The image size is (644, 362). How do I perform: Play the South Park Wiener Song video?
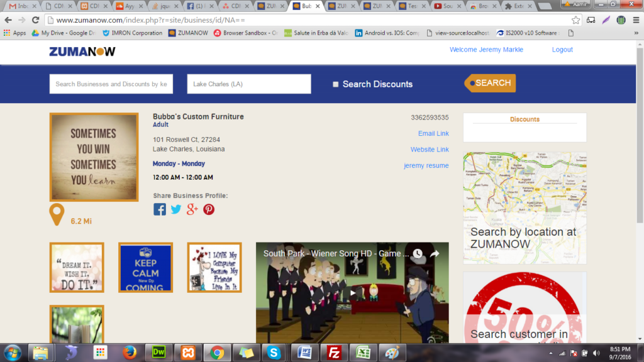click(352, 293)
